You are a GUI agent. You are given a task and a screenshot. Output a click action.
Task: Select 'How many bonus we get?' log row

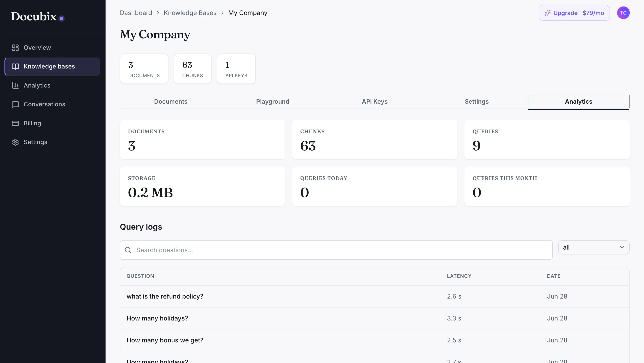[375, 340]
